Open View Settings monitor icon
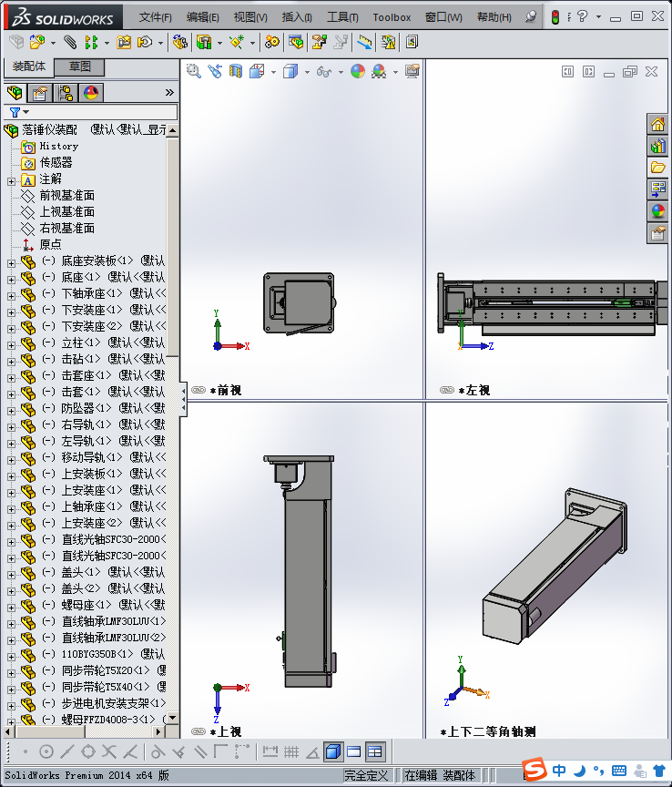This screenshot has width=672, height=787. [x=412, y=71]
